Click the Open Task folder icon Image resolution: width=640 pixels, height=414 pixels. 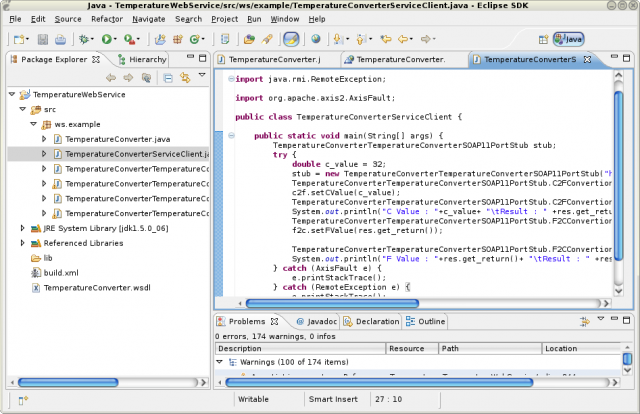[249, 39]
